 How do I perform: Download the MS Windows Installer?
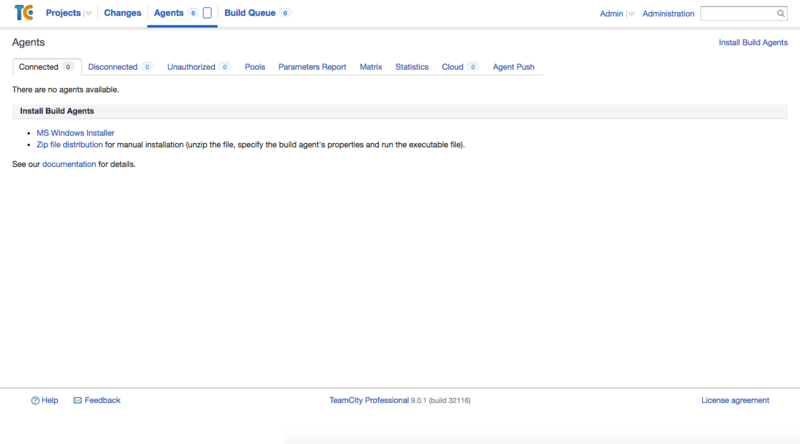(76, 133)
